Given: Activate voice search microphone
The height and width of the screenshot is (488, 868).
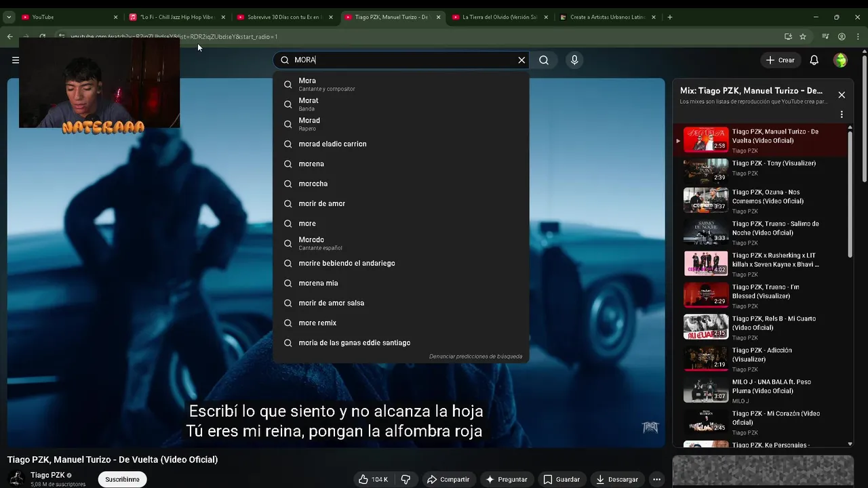Looking at the screenshot, I should coord(574,60).
